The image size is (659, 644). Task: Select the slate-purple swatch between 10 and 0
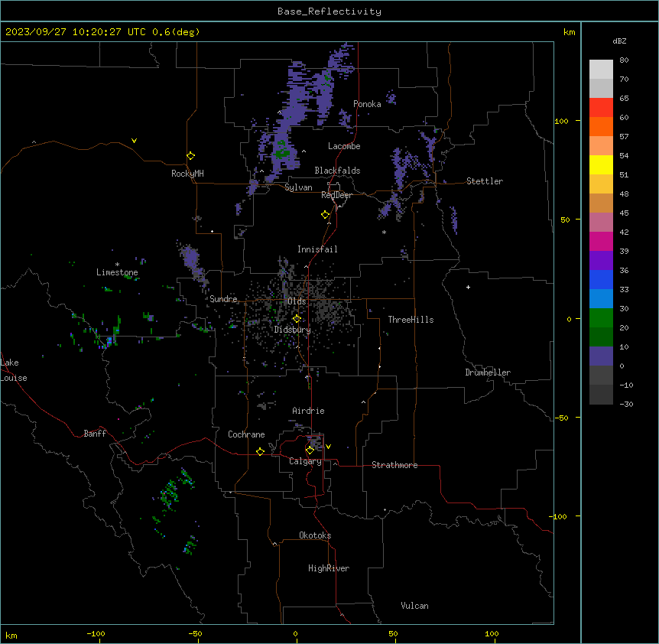click(601, 356)
